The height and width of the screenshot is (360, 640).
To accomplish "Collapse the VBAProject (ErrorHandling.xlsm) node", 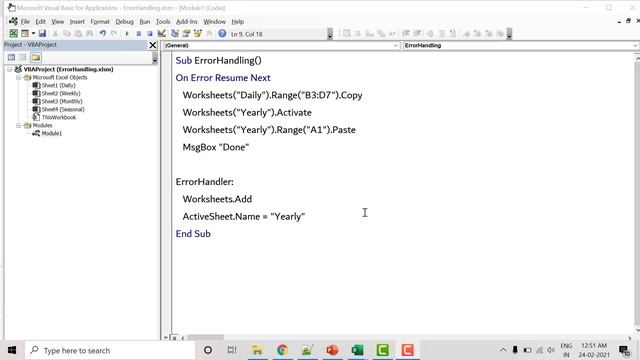I will point(9,69).
